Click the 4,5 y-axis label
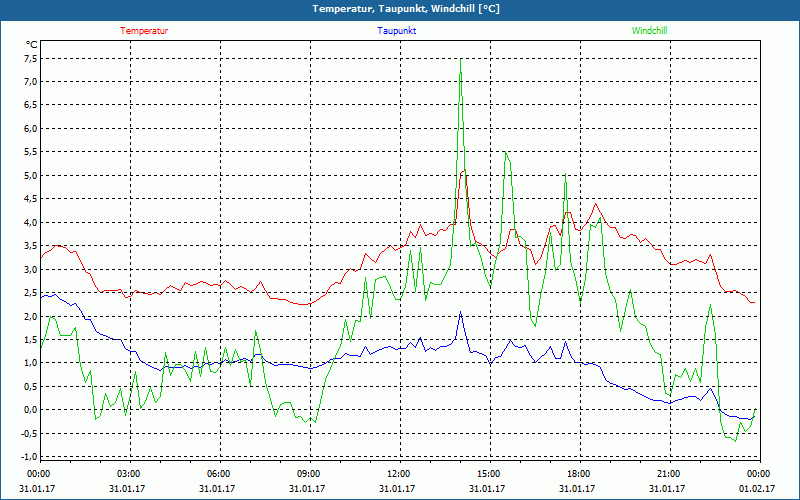 tap(31, 199)
